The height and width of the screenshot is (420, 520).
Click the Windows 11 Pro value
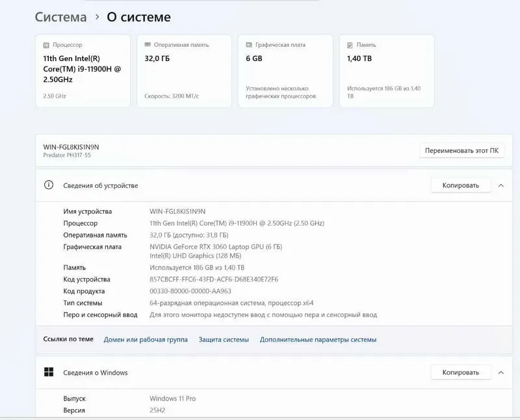click(x=172, y=399)
